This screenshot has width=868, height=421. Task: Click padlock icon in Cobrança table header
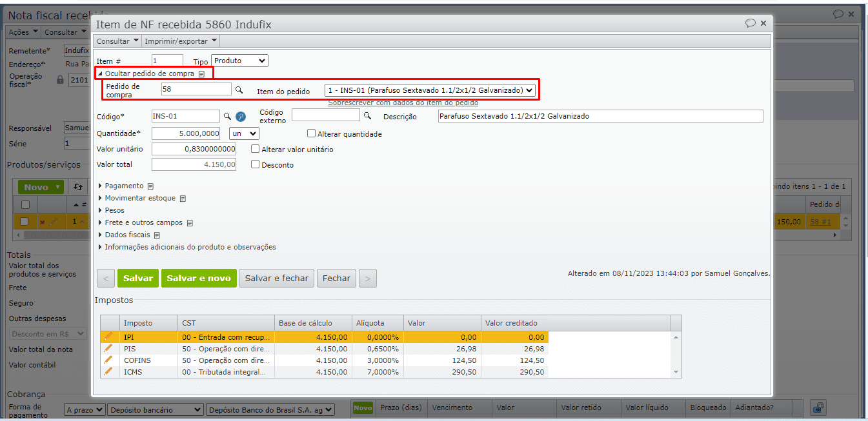(x=818, y=407)
